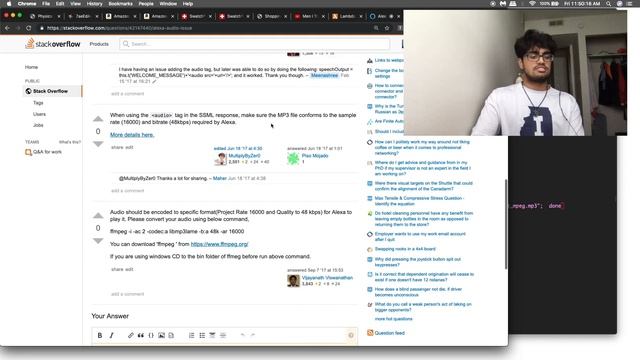Click the heading icon in editor toolbar

click(212, 335)
